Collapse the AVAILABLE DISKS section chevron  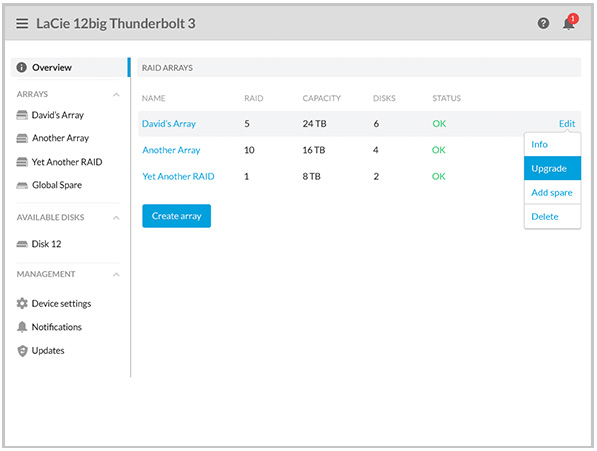coord(117,218)
